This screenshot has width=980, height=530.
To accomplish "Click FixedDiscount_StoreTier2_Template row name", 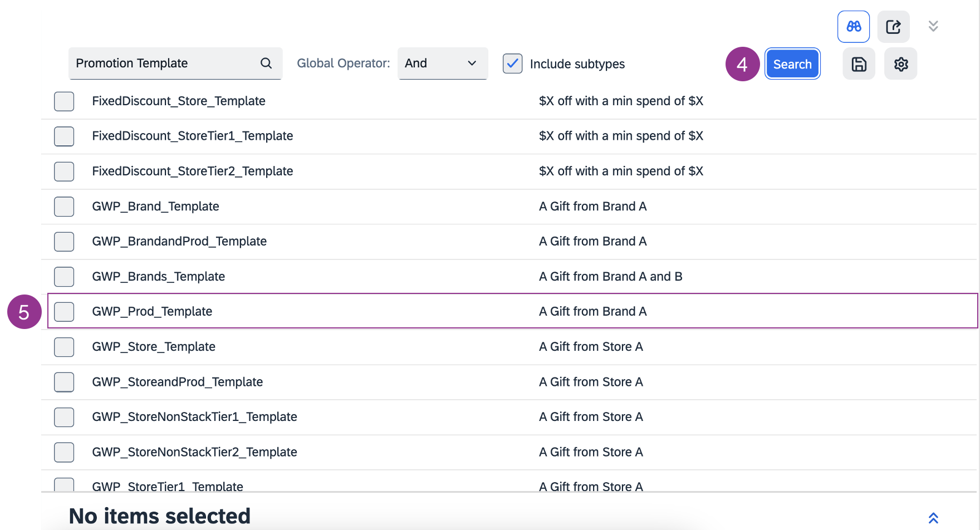I will [192, 171].
